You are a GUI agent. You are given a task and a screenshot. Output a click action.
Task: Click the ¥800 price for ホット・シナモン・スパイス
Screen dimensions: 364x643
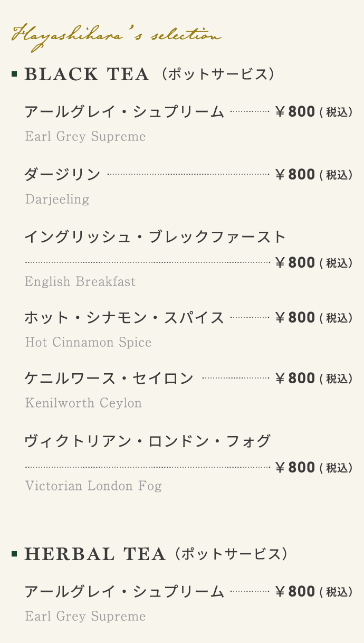(295, 318)
